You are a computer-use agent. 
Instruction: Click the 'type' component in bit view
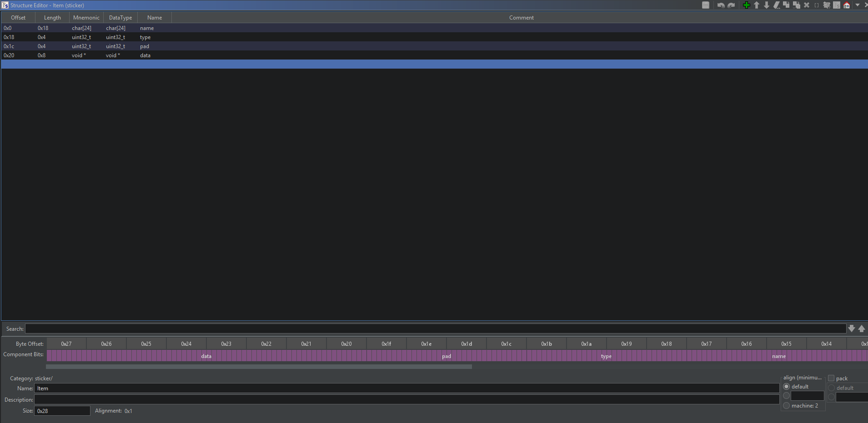point(606,356)
